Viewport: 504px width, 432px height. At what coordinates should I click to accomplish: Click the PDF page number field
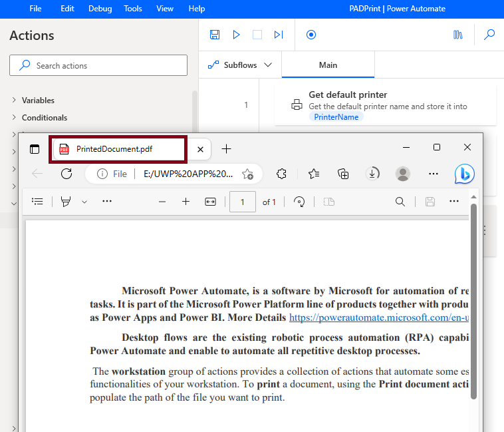242,202
